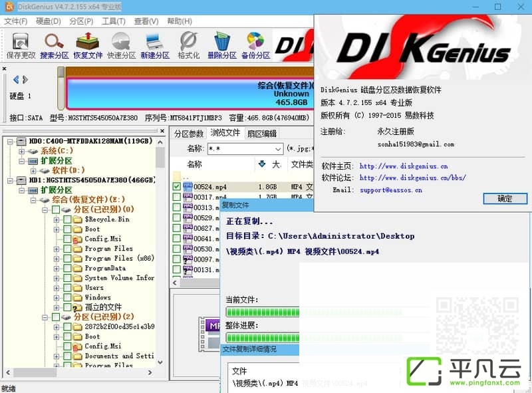Screen dimensions: 532x393
Task: Go to previous disk with left arrow
Action: pos(15,80)
